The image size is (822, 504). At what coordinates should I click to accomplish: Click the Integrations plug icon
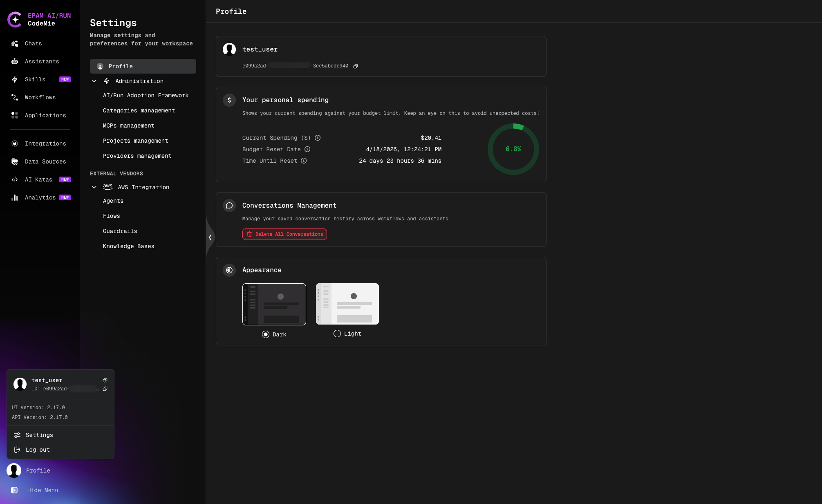coord(15,143)
